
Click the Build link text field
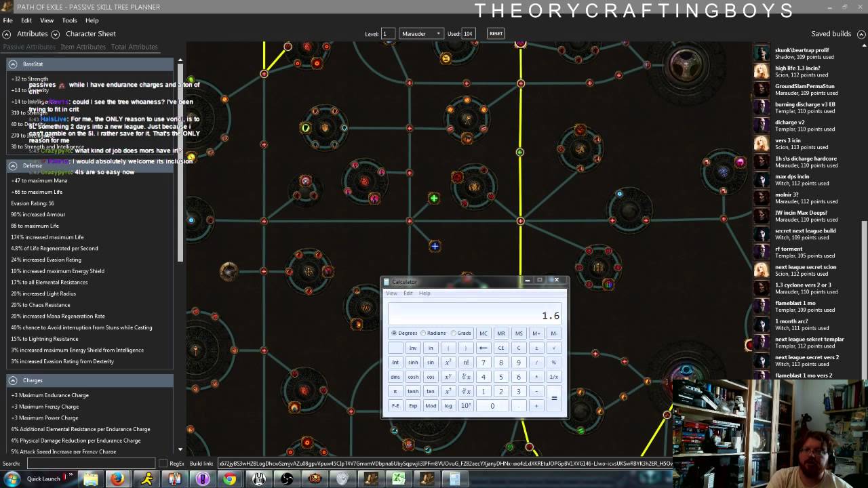click(x=445, y=464)
